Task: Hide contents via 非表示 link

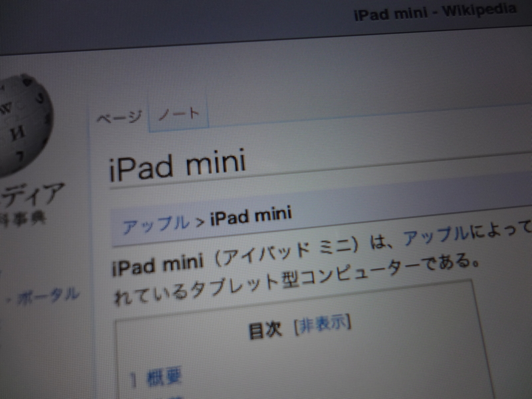Action: click(323, 324)
